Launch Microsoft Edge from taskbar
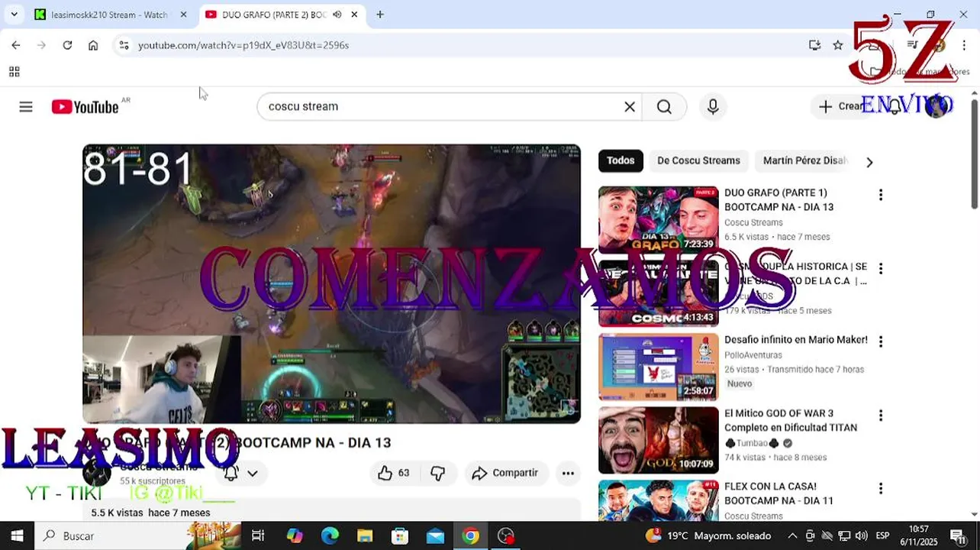 point(330,535)
